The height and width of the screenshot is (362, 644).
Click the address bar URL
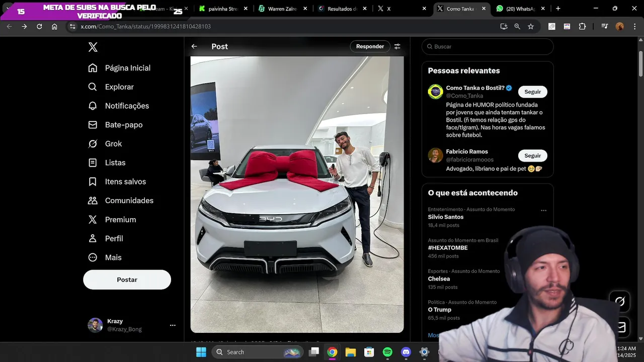(x=146, y=26)
